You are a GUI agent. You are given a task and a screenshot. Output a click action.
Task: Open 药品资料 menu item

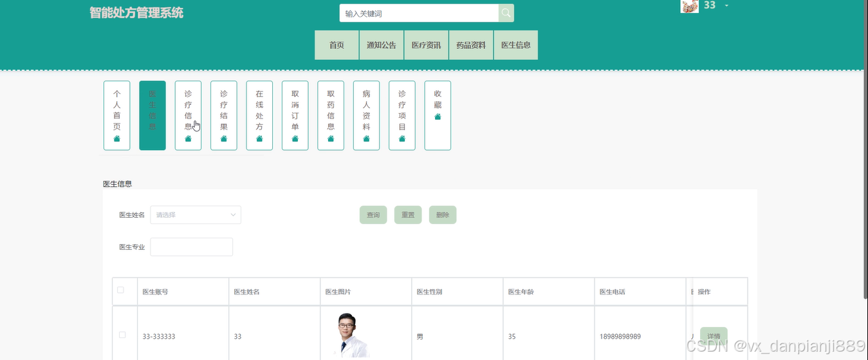471,45
